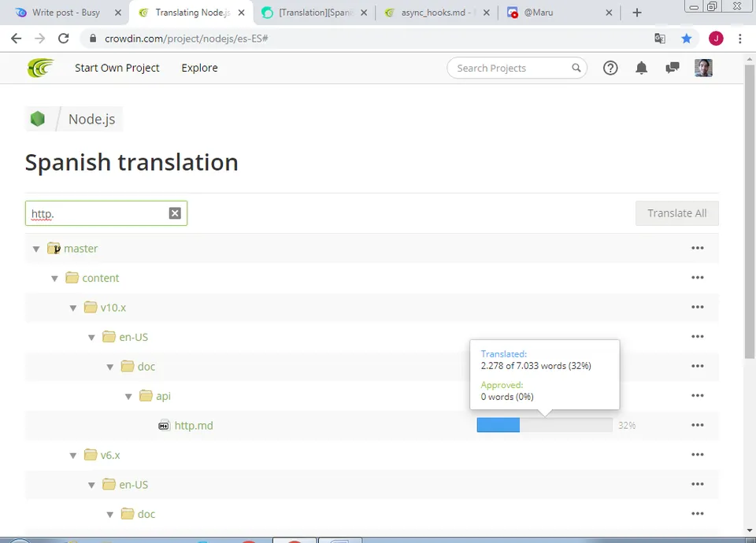Collapse the master branch

point(36,249)
